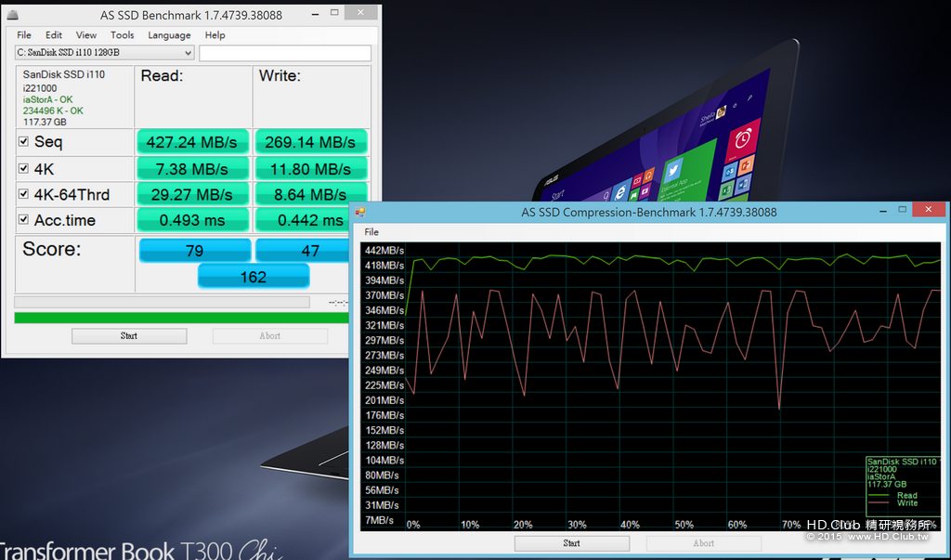
Task: Click the write access time 0.442 ms
Action: coord(304,220)
